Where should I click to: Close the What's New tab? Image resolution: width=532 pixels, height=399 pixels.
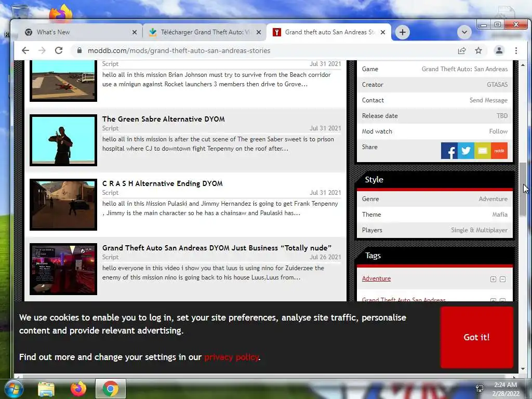pyautogui.click(x=135, y=32)
